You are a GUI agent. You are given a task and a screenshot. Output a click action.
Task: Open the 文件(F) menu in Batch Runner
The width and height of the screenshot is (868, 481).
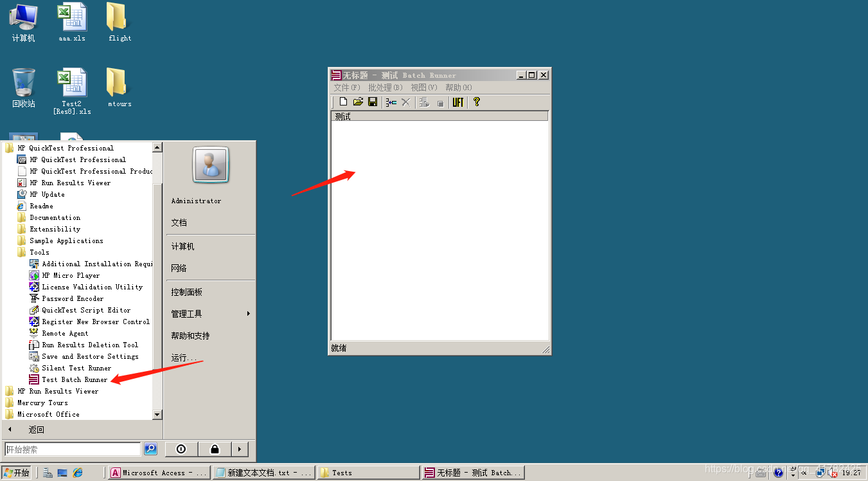tap(347, 87)
